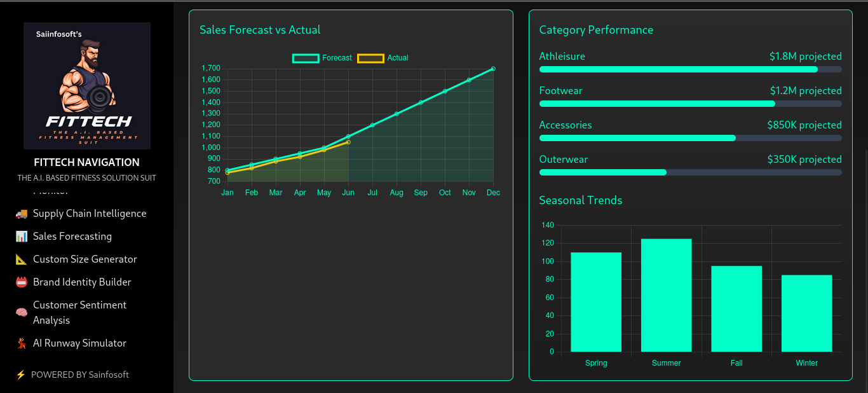868x393 pixels.
Task: Click the Dec forecast data point
Action: 493,69
